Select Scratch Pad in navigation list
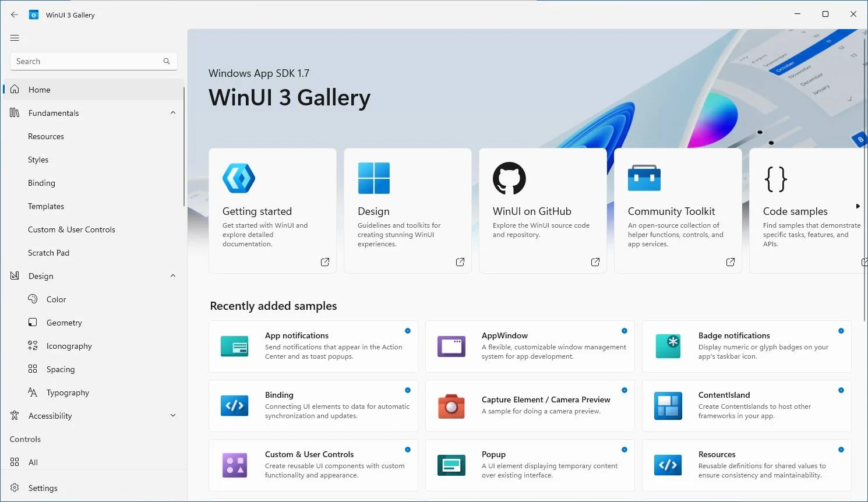 [48, 253]
